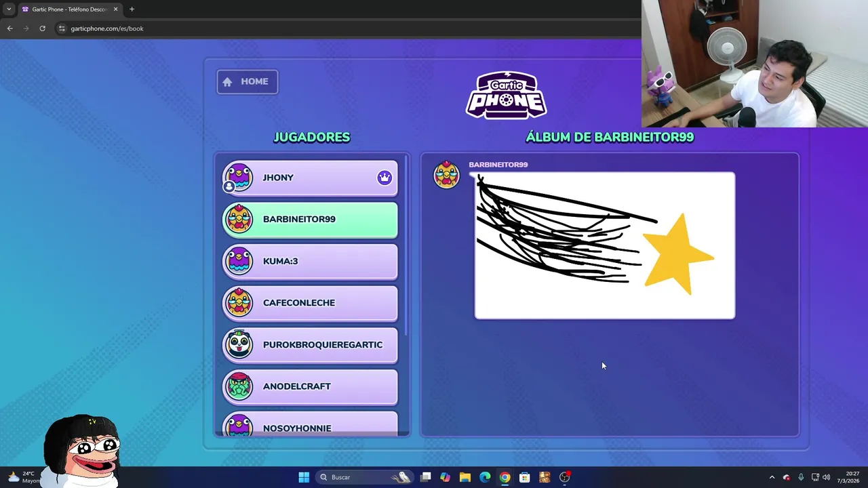Click the crown icon on JHONY row
Screen dimensions: 868x488
pyautogui.click(x=384, y=178)
